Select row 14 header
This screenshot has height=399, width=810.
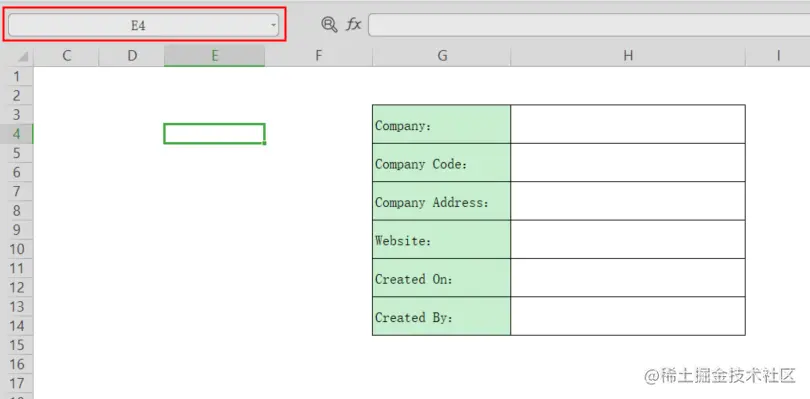(x=17, y=326)
